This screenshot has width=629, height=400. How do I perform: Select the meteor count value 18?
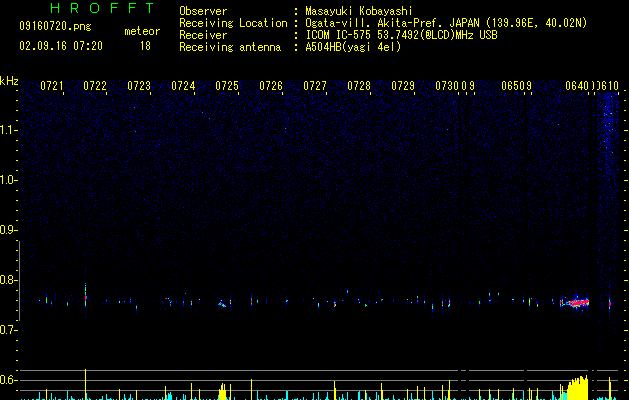click(145, 46)
